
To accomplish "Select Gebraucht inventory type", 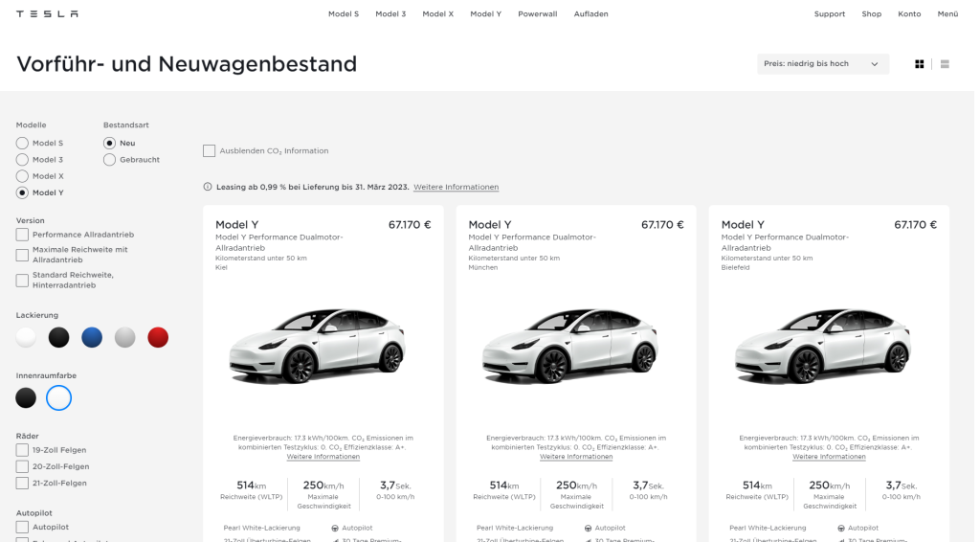I will click(x=109, y=159).
